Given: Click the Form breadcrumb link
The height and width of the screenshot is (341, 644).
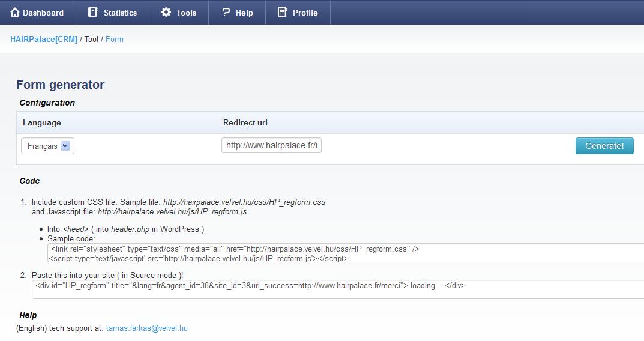Looking at the screenshot, I should (x=114, y=40).
